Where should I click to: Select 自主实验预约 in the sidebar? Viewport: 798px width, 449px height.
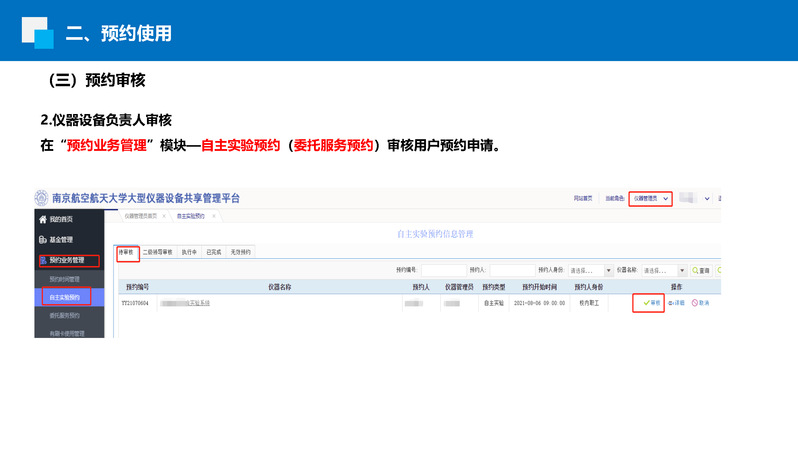(x=65, y=296)
